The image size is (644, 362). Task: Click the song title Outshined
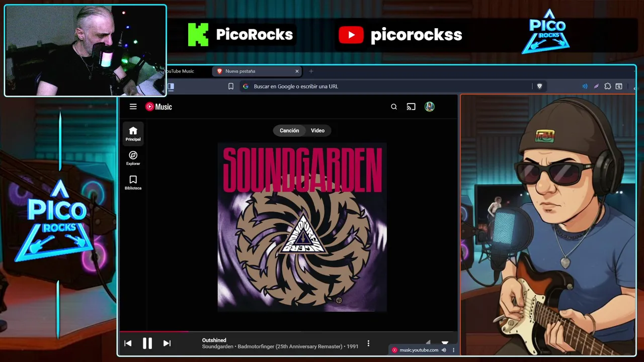pos(214,340)
